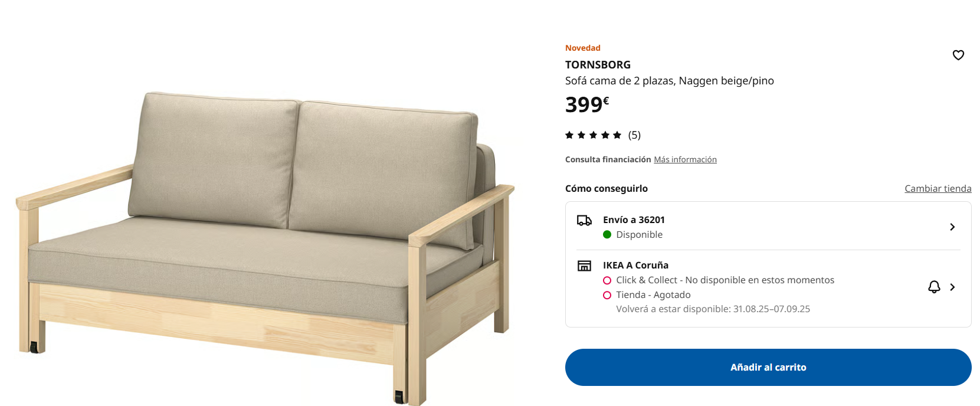The image size is (980, 406).
Task: Click Cambiar tienda to change store
Action: (x=938, y=188)
